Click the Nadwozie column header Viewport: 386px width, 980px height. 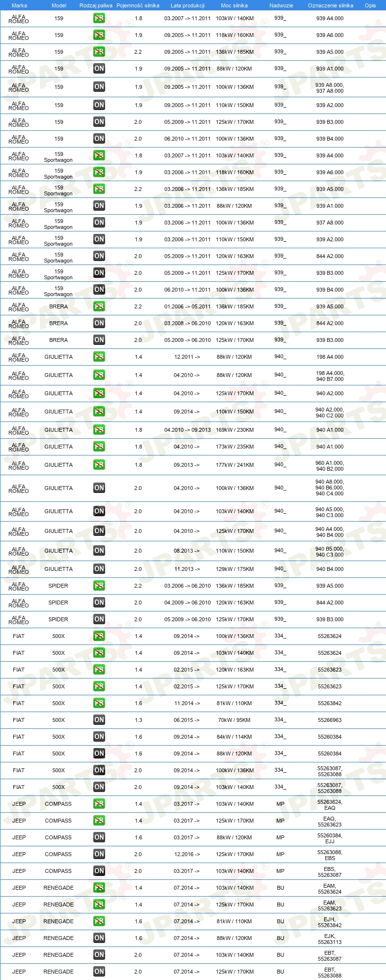[x=281, y=5]
